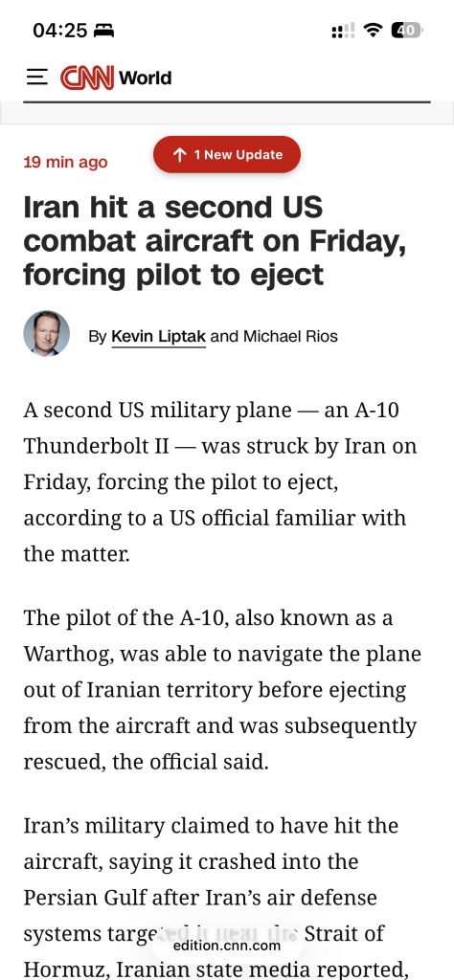Tap the first paragraph about A-10 Thunderbolt
This screenshot has height=980, width=454.
[x=220, y=482]
